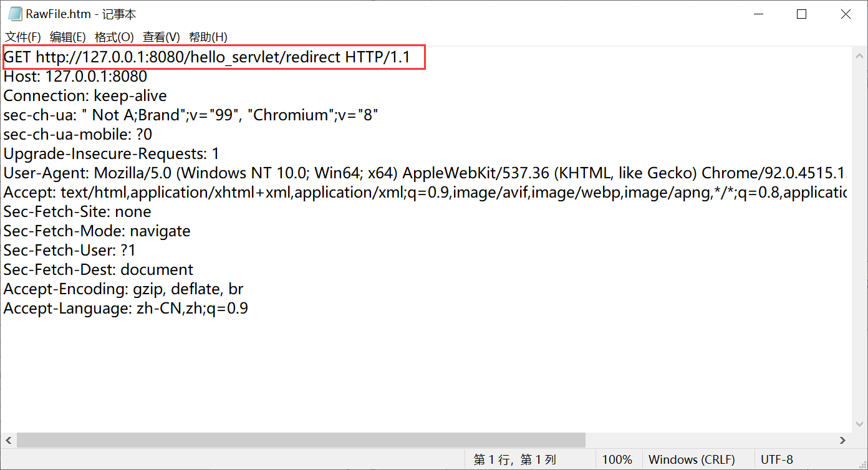Open the 格式(O) menu

(114, 37)
